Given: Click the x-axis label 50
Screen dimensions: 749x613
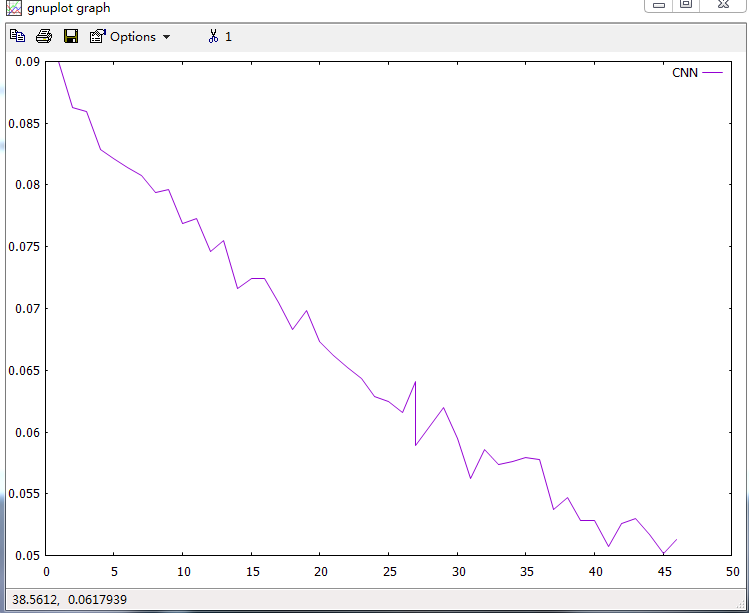Looking at the screenshot, I should pos(733,571).
